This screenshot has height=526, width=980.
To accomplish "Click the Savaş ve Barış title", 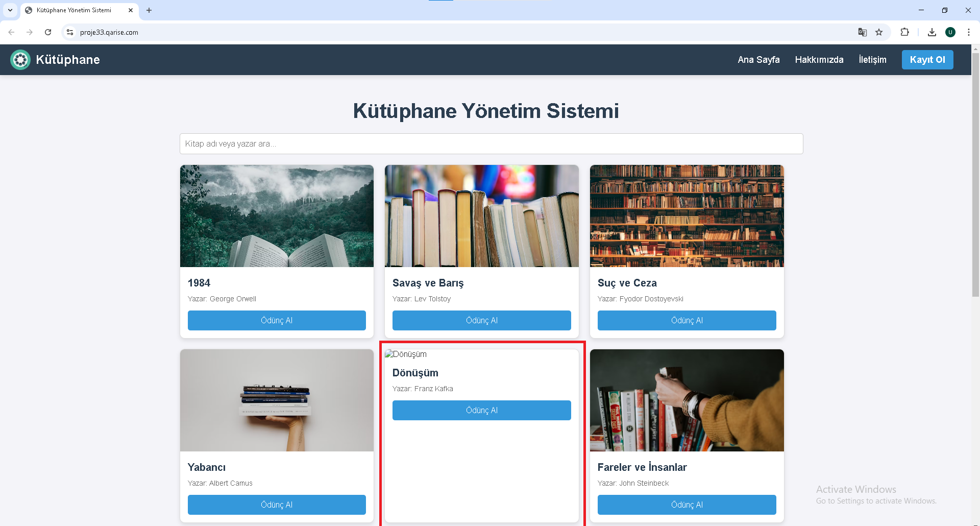I will point(428,283).
